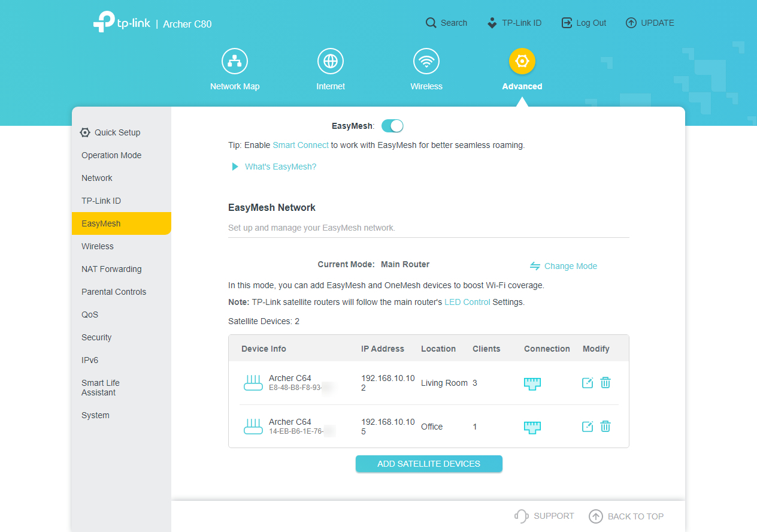Open the Internet tab
The height and width of the screenshot is (532, 757).
pyautogui.click(x=331, y=70)
